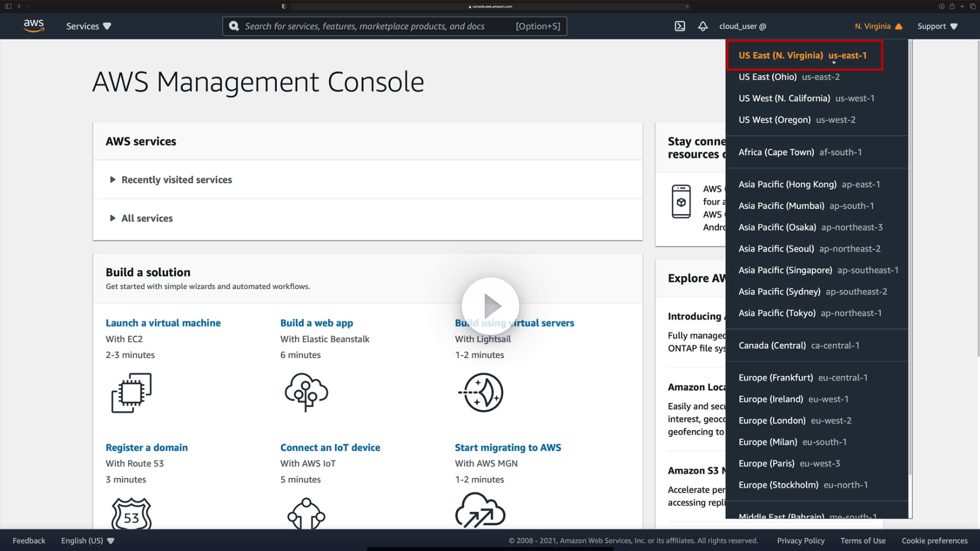Open the CloudShell terminal icon
The image size is (980, 551).
680,26
